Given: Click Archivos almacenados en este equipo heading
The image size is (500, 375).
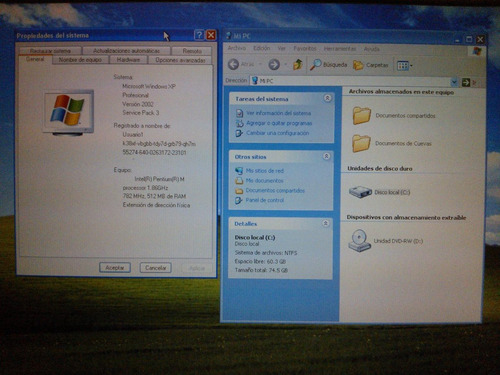Looking at the screenshot, I should (x=401, y=92).
